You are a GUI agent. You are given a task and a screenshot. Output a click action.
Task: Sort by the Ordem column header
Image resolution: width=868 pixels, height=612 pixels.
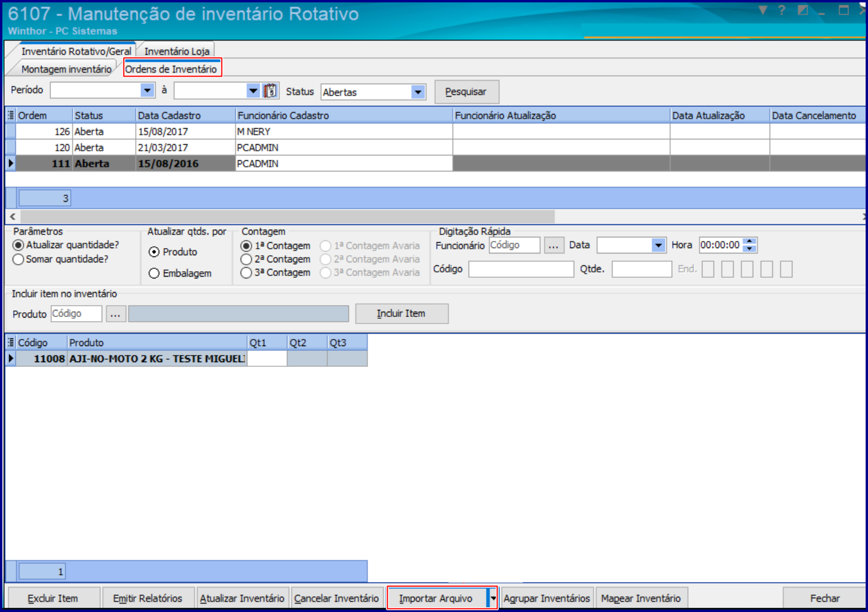tap(44, 115)
